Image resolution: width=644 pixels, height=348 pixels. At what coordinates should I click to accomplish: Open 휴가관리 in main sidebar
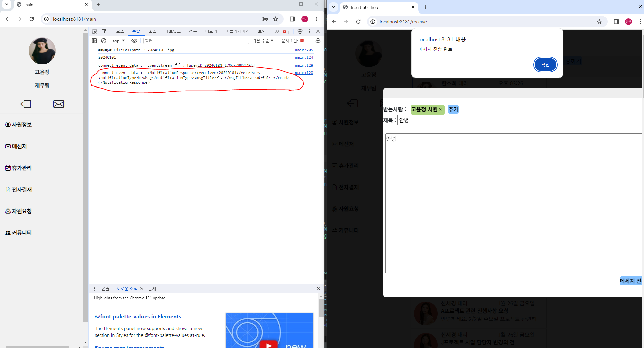pos(19,168)
